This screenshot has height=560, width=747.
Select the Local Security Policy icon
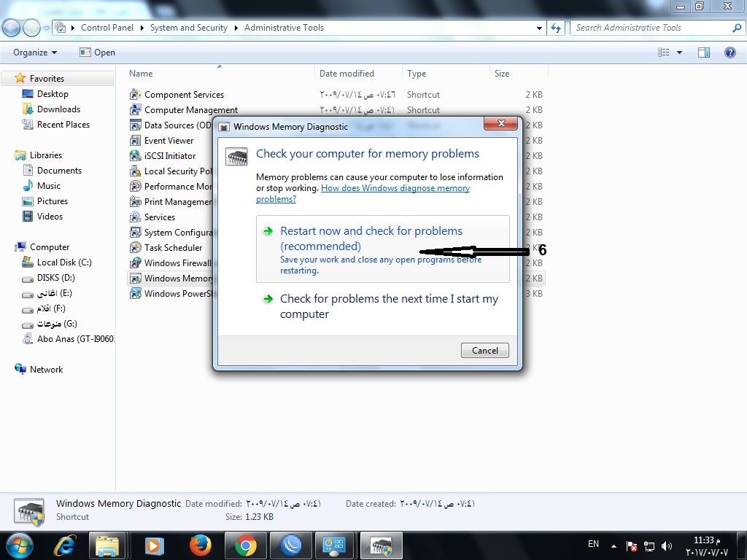pyautogui.click(x=135, y=171)
